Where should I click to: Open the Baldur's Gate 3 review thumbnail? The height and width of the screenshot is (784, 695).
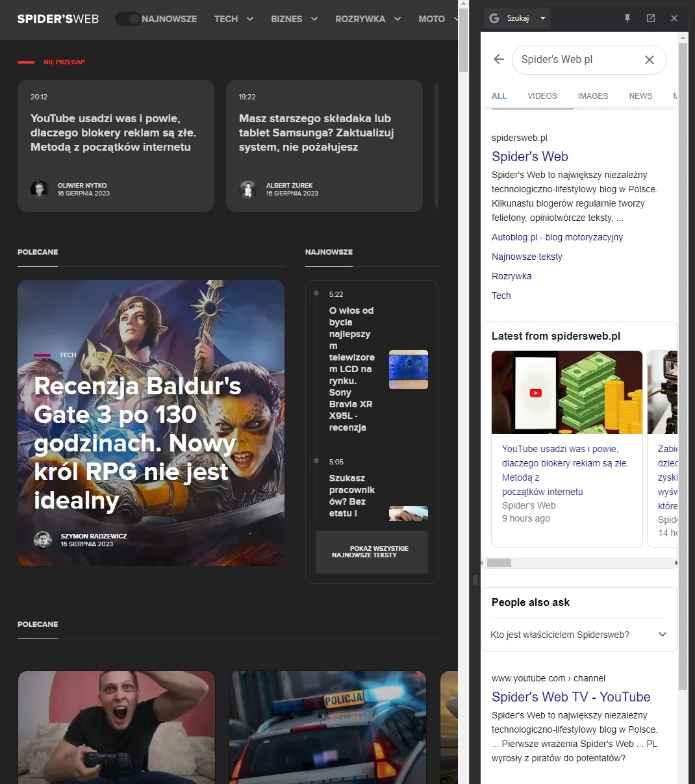click(x=151, y=423)
